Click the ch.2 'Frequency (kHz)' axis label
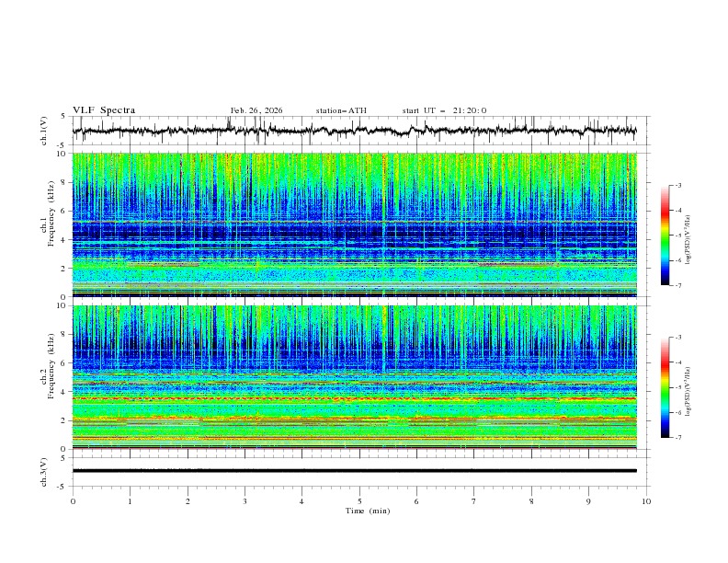Viewport: 728px width, 563px height. [51, 366]
